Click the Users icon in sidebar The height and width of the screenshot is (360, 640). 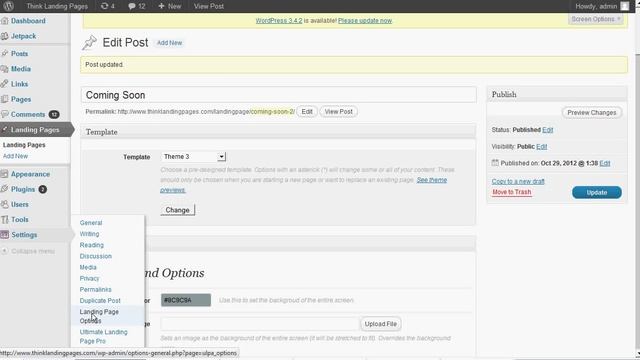[x=5, y=204]
